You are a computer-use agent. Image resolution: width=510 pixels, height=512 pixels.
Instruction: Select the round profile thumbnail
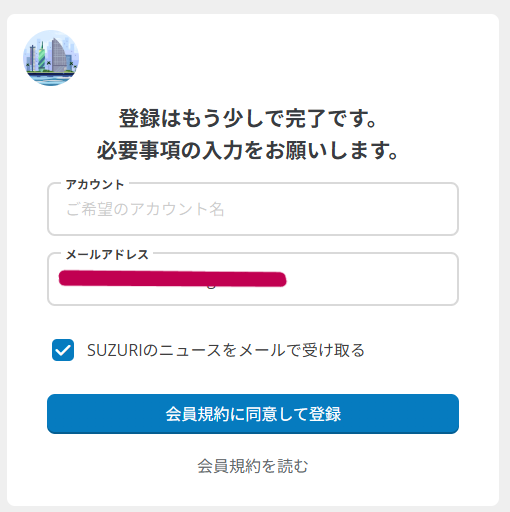point(51,58)
